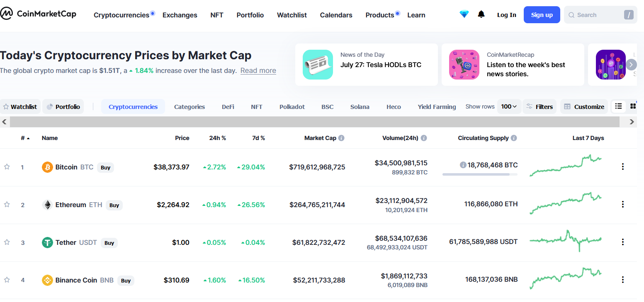Toggle the Ethereum watchlist star
The width and height of the screenshot is (644, 302).
(x=7, y=205)
